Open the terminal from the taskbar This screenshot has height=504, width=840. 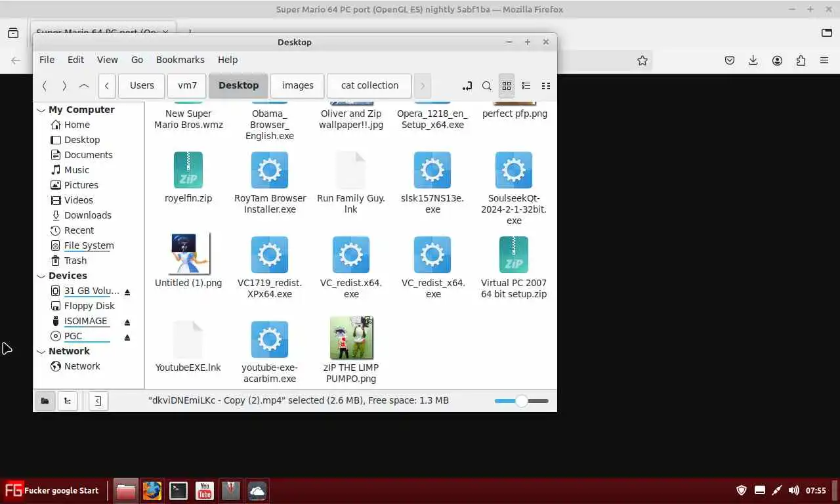click(x=178, y=491)
